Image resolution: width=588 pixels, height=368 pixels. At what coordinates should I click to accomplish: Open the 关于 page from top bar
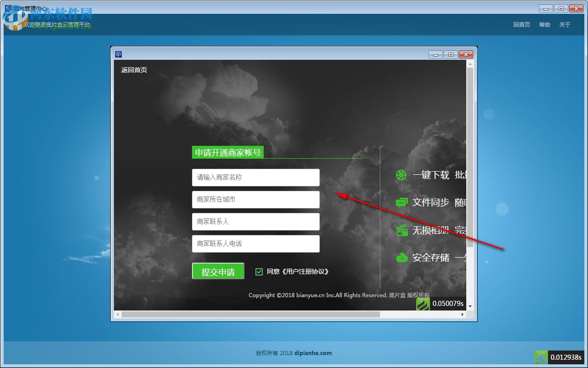click(x=565, y=24)
